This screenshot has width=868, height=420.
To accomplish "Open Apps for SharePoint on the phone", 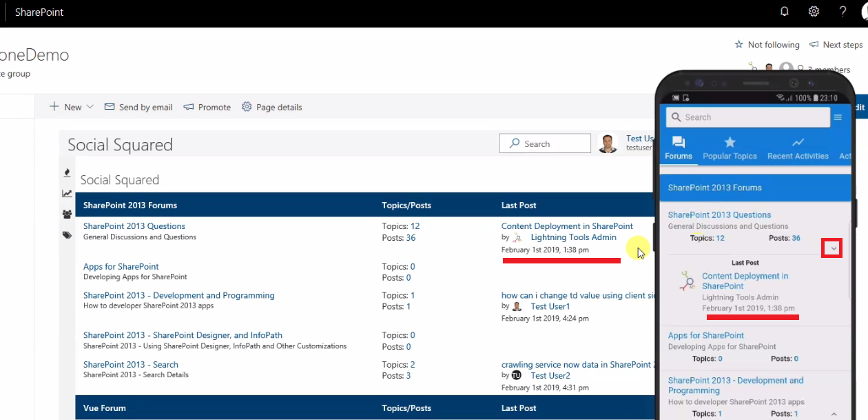I will 706,336.
